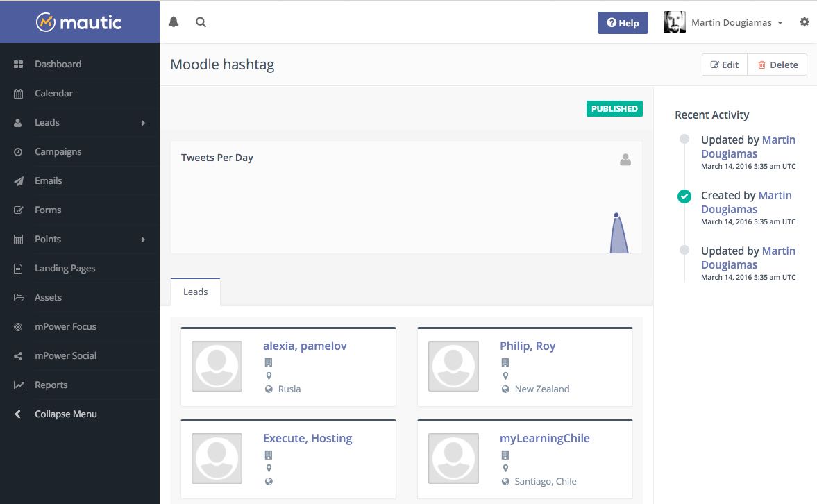Open lead Execute, Hosting
Image resolution: width=817 pixels, height=504 pixels.
[308, 438]
